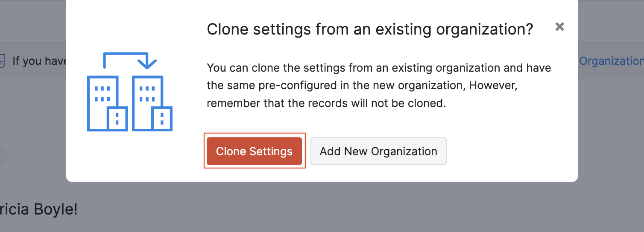Screen dimensions: 644x232
Task: Click the Clone Settings button
Action: pyautogui.click(x=254, y=151)
